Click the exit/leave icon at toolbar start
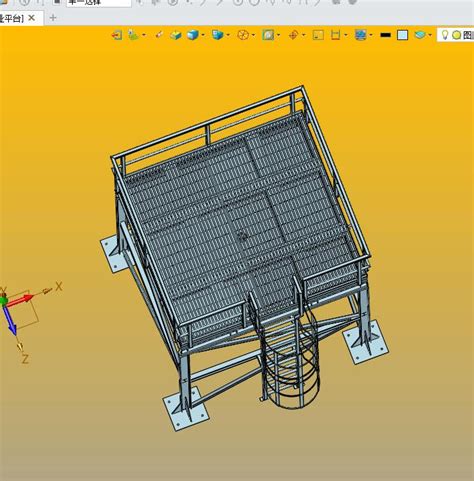Screen dimensions: 474x481 [x=117, y=35]
